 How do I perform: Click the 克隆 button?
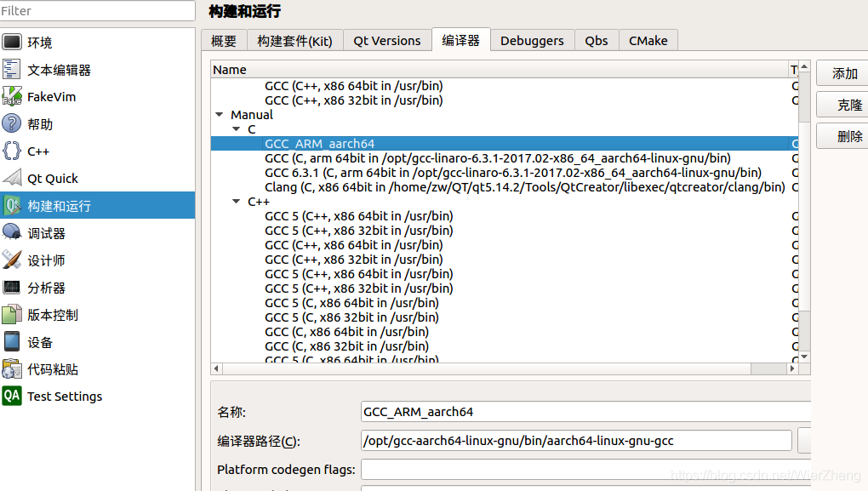coord(843,104)
